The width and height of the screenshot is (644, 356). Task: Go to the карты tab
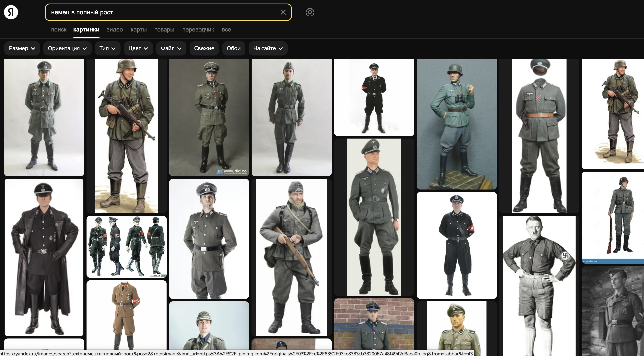point(138,30)
